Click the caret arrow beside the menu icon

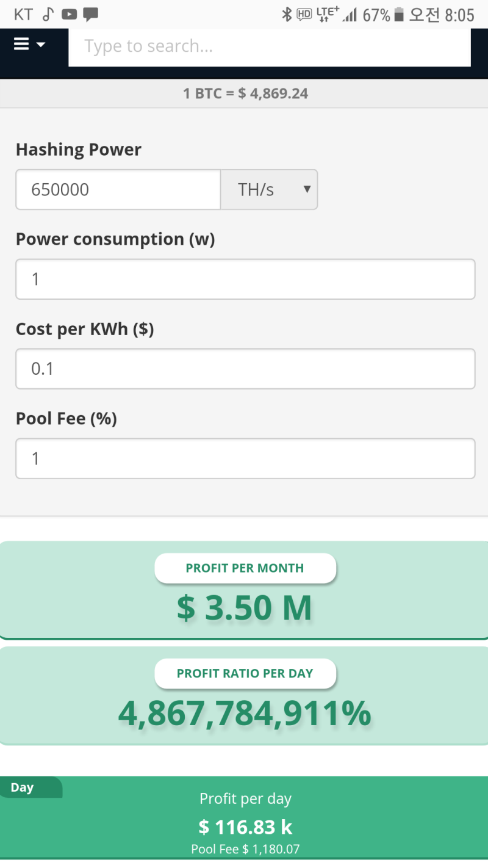pyautogui.click(x=41, y=45)
